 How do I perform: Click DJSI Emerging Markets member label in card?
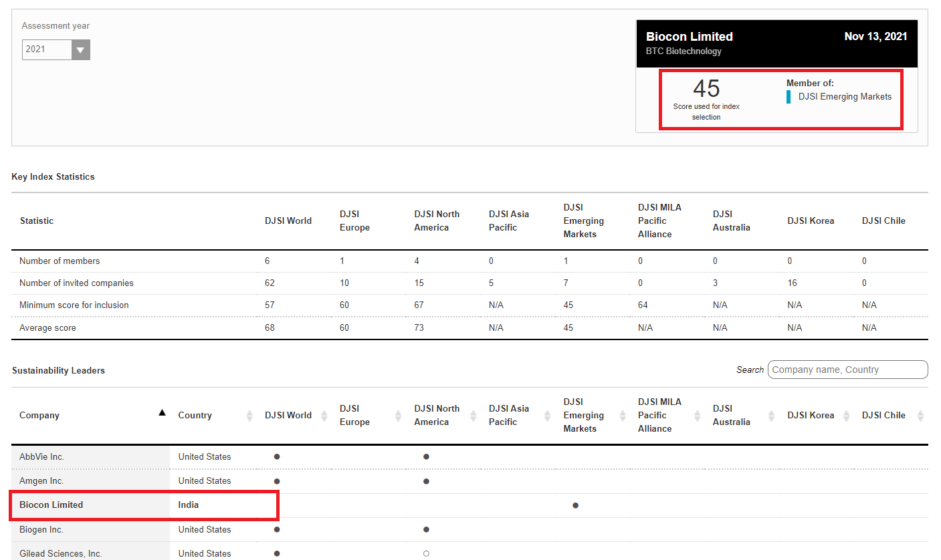(x=845, y=97)
